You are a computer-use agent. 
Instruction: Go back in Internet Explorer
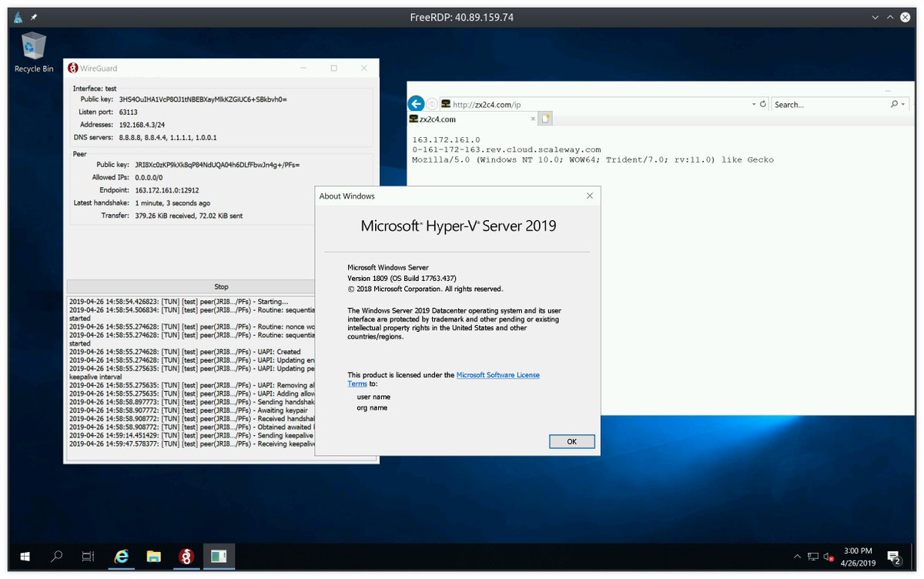pyautogui.click(x=416, y=104)
